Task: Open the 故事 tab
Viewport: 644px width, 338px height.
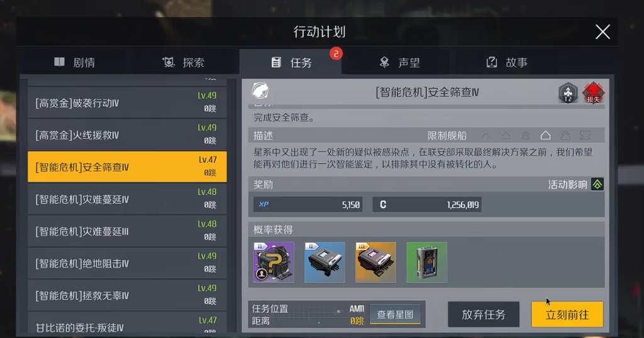Action: coord(508,62)
